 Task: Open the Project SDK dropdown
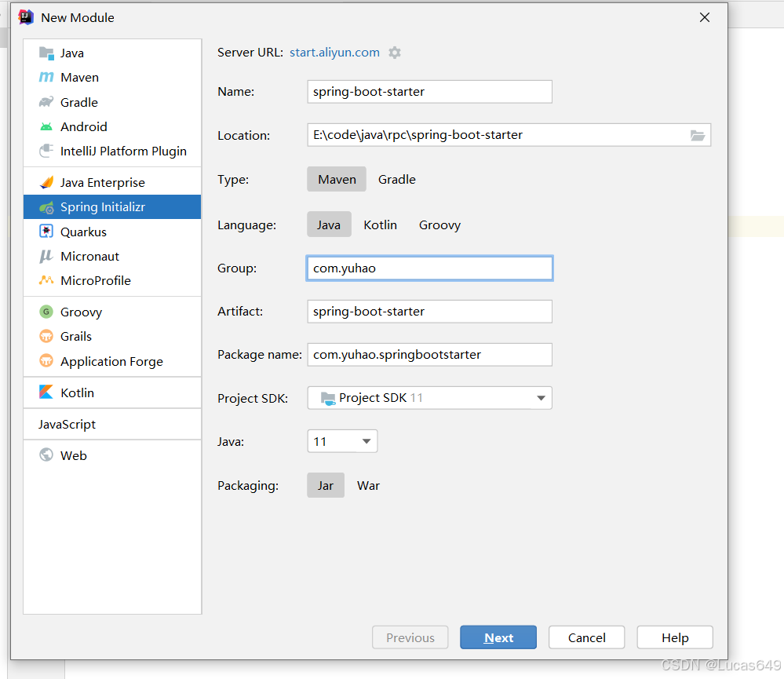click(x=429, y=398)
